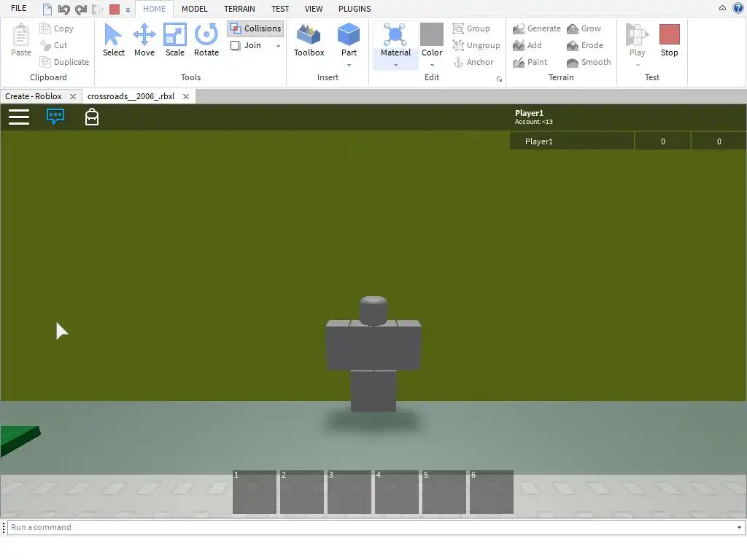Insert a new Part
Viewport: 747px width, 560px height.
[349, 39]
